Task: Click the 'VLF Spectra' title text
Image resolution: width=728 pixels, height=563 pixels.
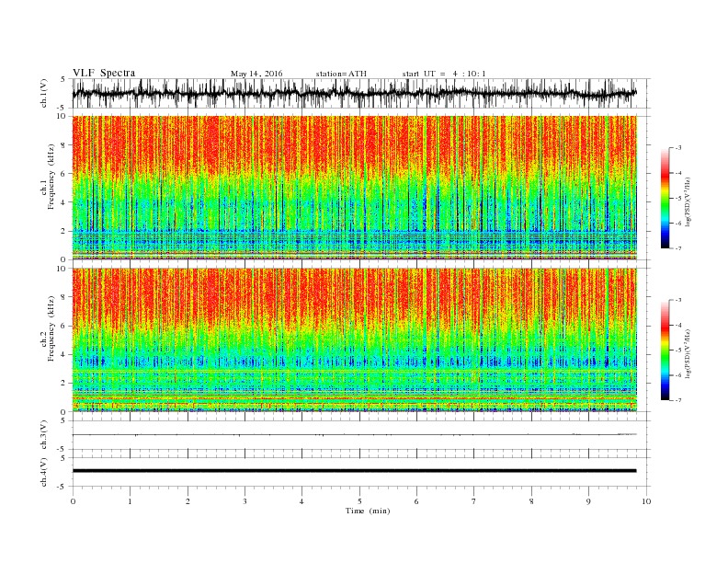Action: click(104, 73)
